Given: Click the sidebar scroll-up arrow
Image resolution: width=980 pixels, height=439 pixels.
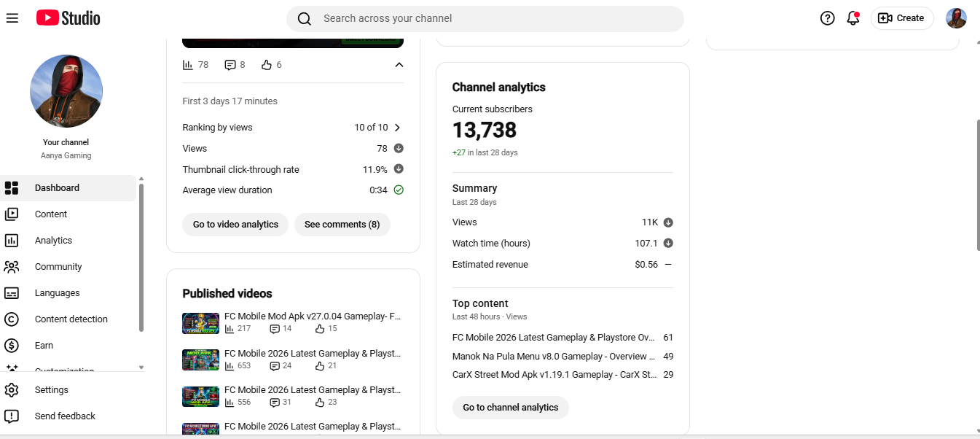Looking at the screenshot, I should click(x=141, y=179).
